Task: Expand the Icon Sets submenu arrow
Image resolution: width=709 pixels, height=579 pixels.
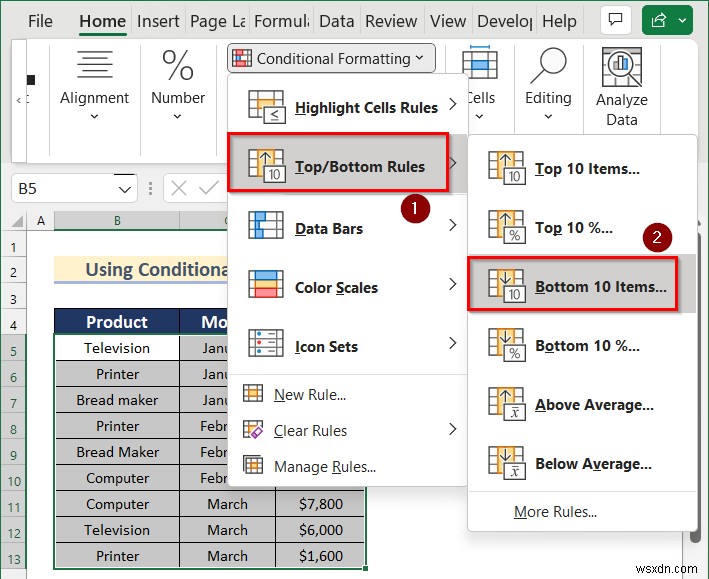Action: (452, 343)
